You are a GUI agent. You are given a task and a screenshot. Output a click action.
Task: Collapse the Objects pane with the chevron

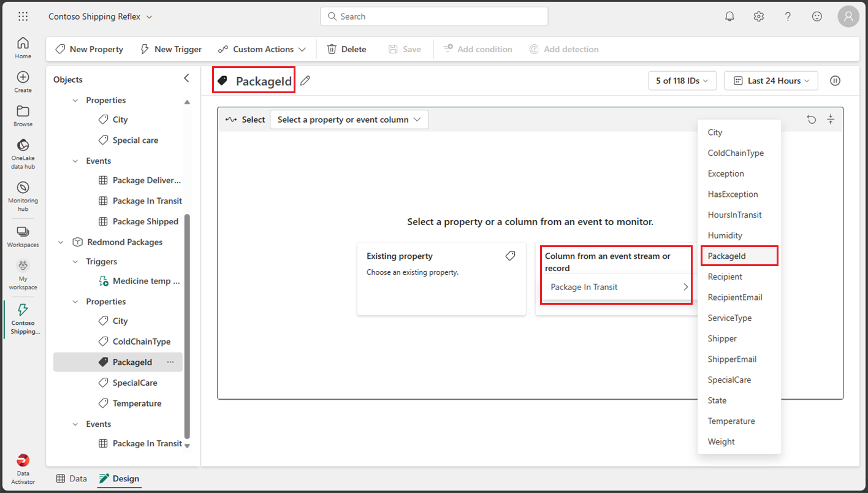186,78
